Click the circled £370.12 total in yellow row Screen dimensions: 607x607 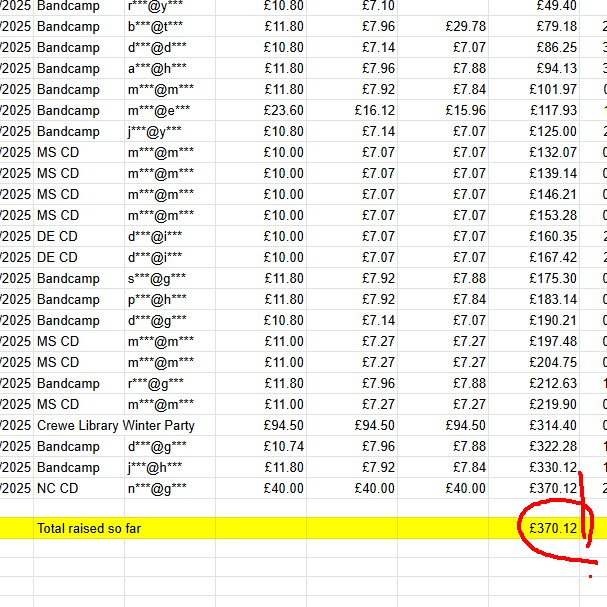[x=553, y=528]
